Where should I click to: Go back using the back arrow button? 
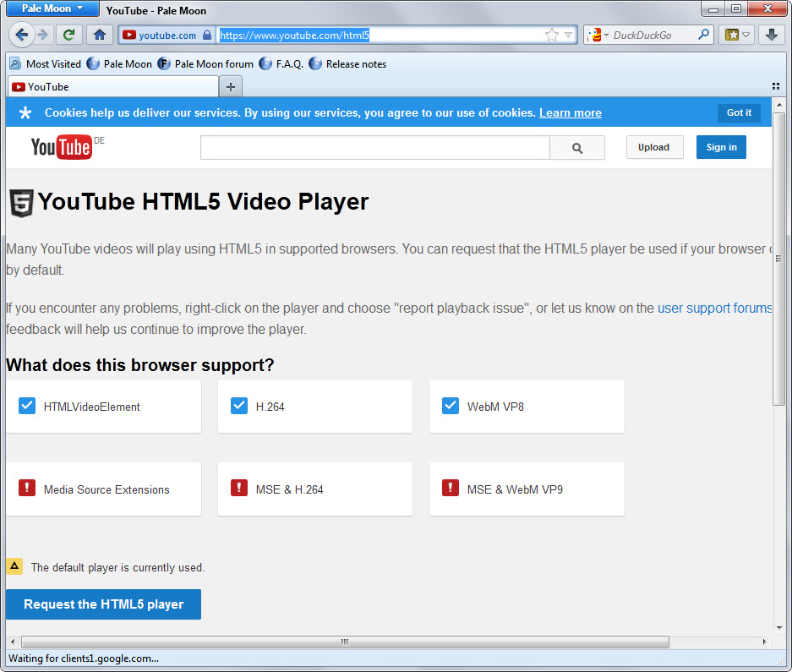pos(21,35)
